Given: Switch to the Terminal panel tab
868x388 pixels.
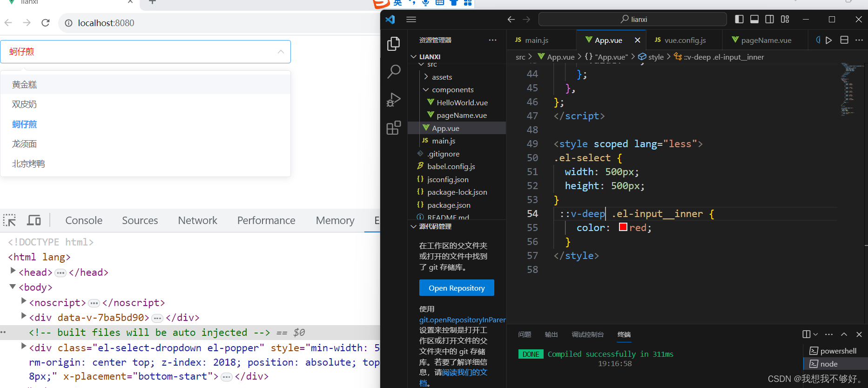Looking at the screenshot, I should tap(624, 334).
